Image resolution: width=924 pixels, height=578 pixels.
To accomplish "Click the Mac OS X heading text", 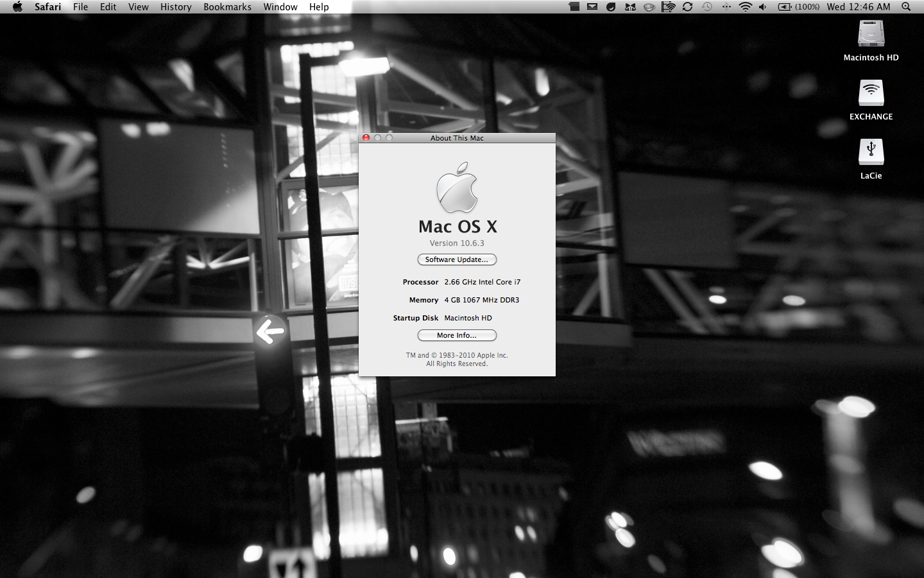I will tap(458, 226).
